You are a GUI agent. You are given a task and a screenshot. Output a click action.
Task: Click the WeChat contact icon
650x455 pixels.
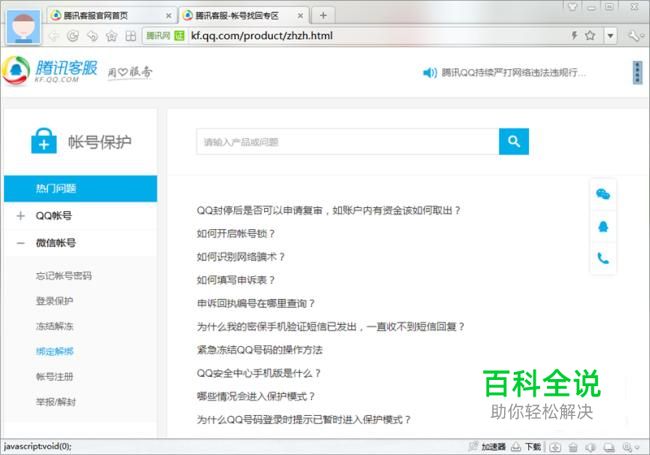click(x=603, y=194)
